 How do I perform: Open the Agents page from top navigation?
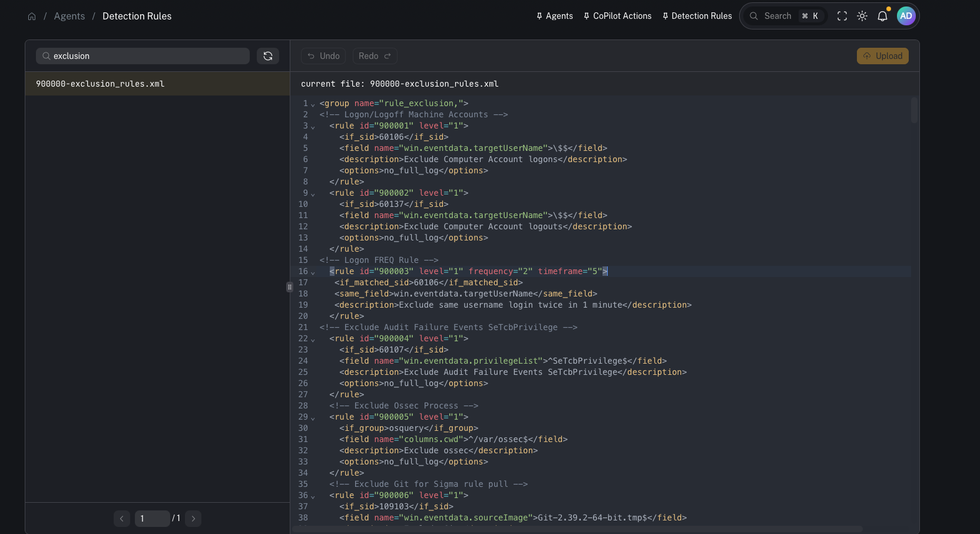pos(558,16)
